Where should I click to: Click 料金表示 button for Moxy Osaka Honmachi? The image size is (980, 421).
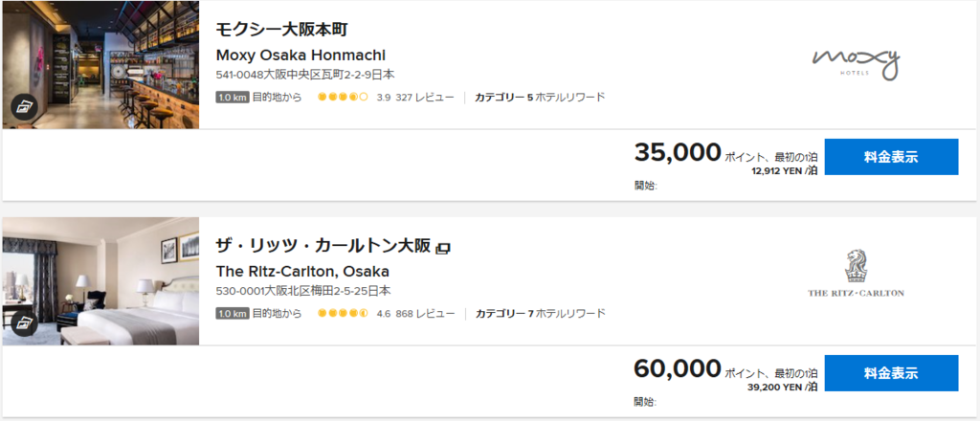coord(891,157)
